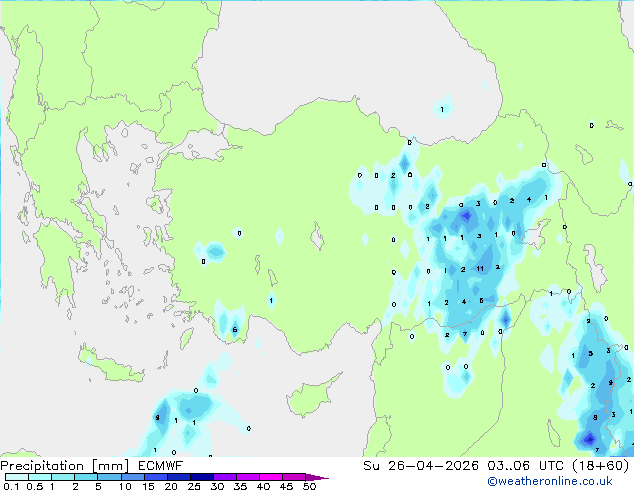This screenshot has width=634, height=490.
Task: Click the 'Precipitation [mm]' title text
Action: tap(64, 466)
